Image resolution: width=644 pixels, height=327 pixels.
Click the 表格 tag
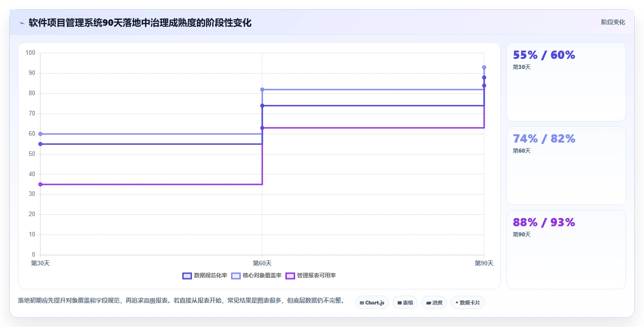coord(405,303)
